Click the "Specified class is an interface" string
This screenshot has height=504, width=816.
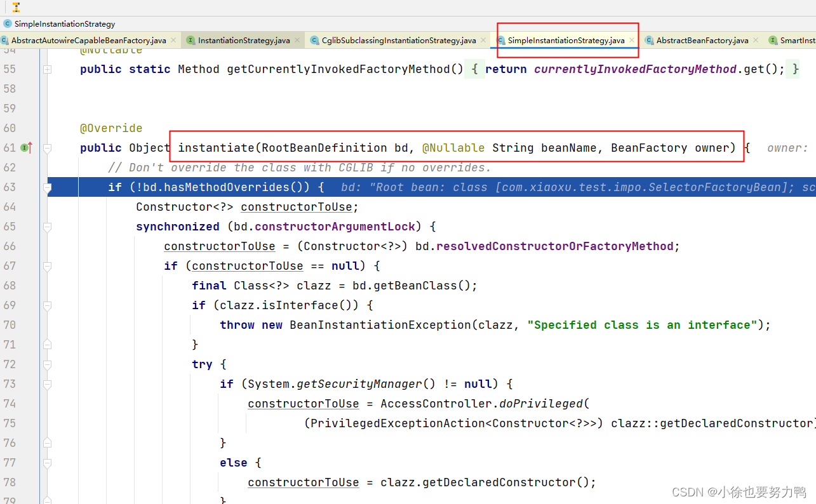643,325
